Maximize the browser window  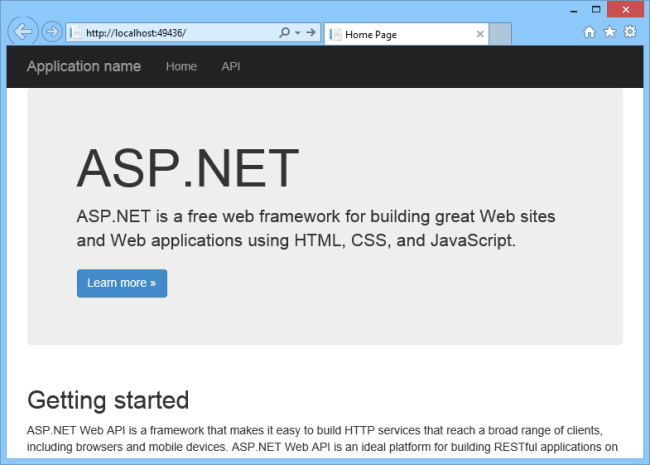(596, 10)
